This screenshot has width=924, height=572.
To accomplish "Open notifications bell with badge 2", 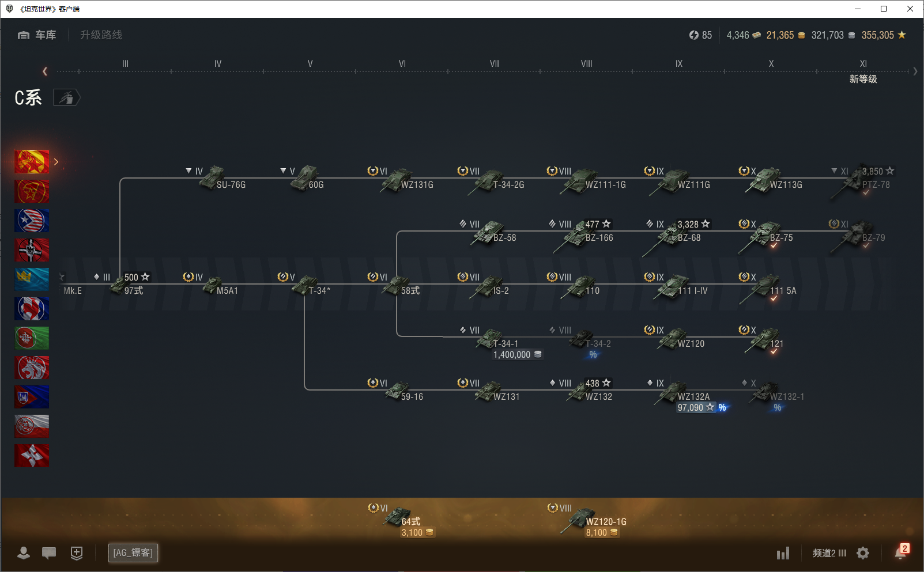I will pos(900,552).
